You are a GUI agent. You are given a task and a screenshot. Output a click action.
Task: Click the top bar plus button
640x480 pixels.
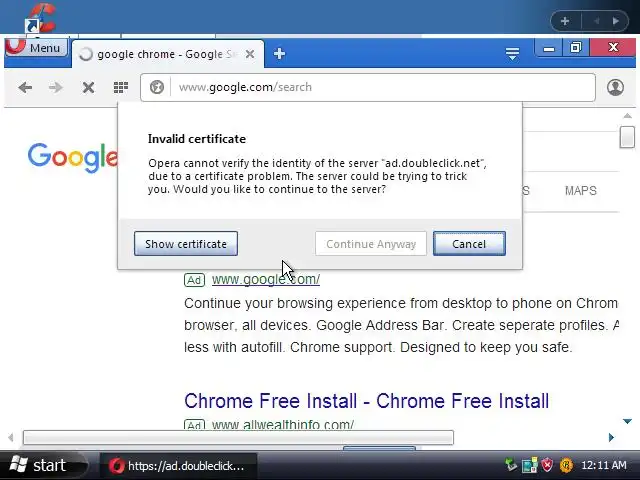(565, 21)
